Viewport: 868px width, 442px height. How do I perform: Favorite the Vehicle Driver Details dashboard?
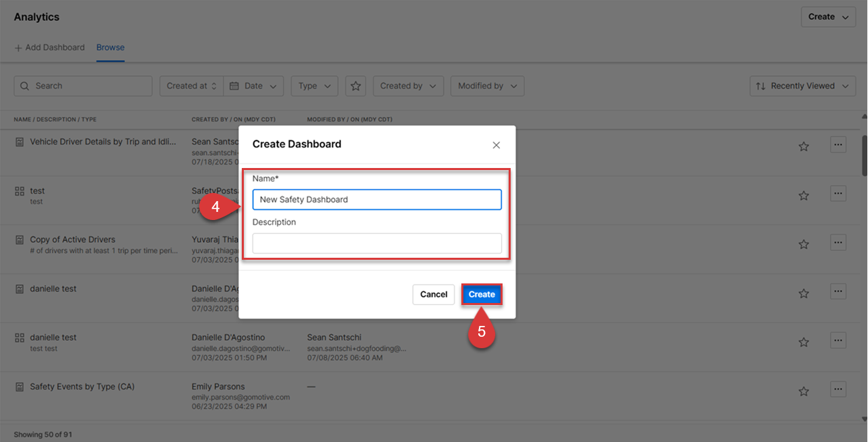point(803,144)
